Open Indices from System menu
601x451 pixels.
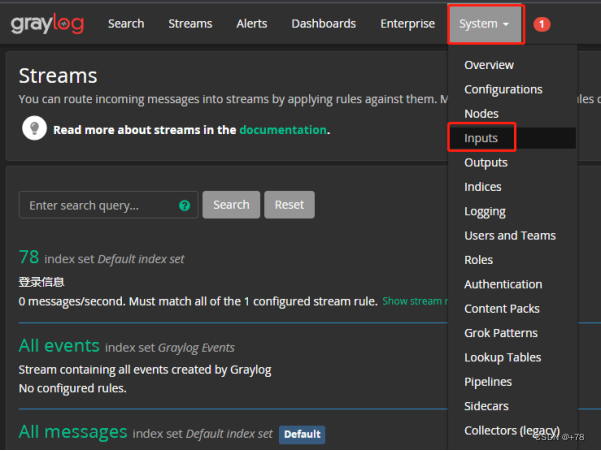(483, 187)
